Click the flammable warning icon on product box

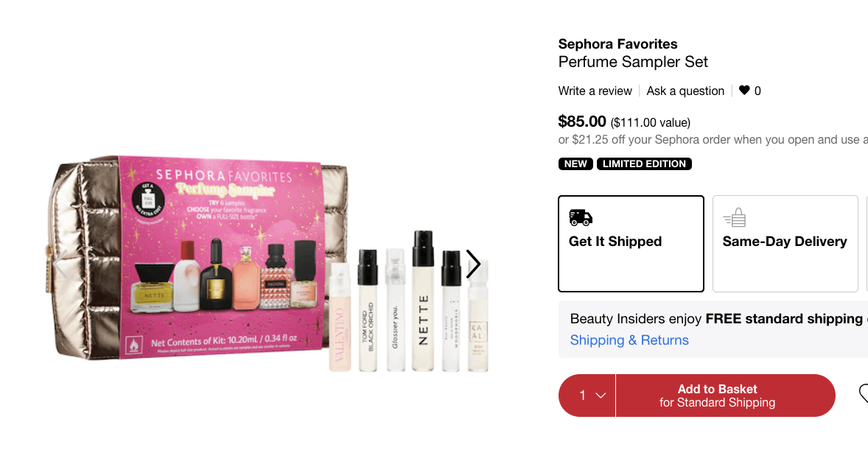click(134, 345)
